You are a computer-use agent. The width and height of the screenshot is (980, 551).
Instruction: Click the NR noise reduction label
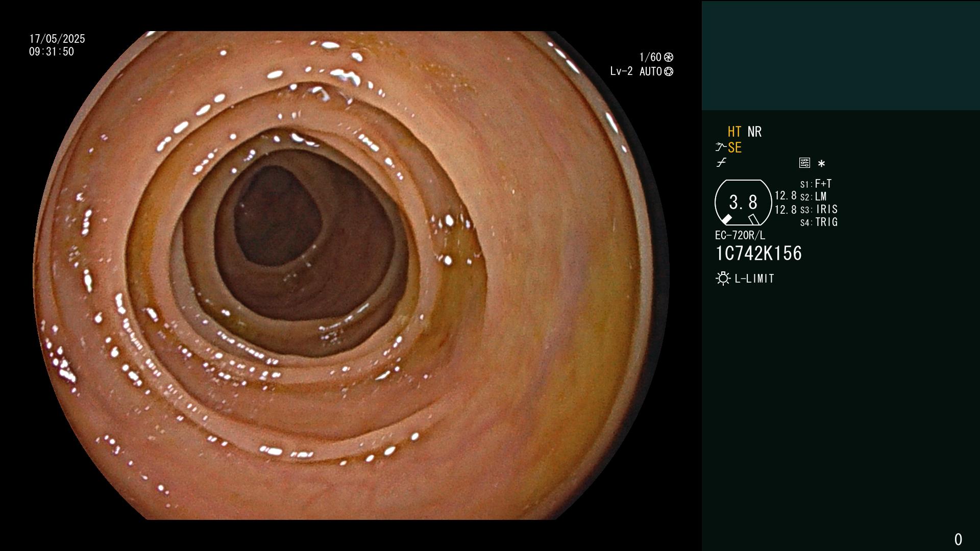pos(754,132)
